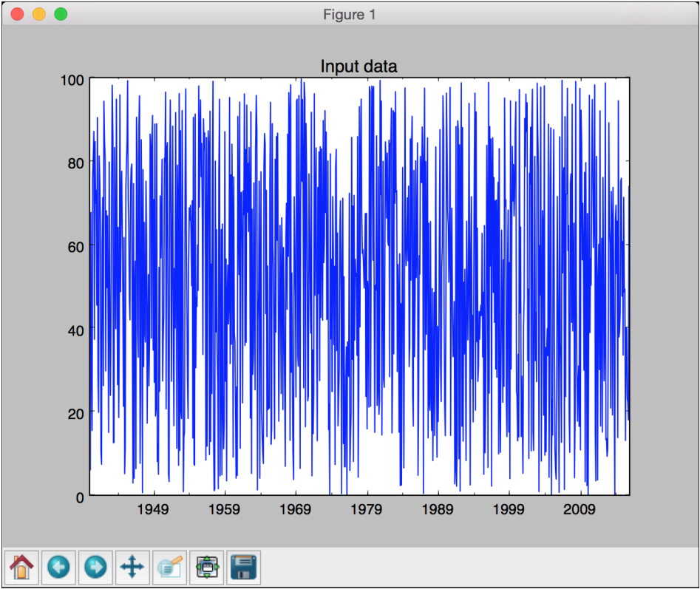Select the Zoom to rectangle tool

[170, 568]
